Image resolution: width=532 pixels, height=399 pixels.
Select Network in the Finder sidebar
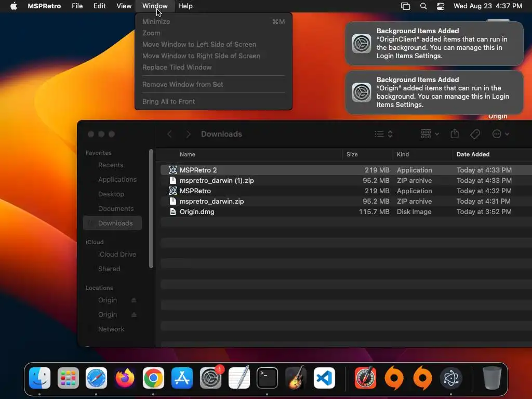[112, 329]
